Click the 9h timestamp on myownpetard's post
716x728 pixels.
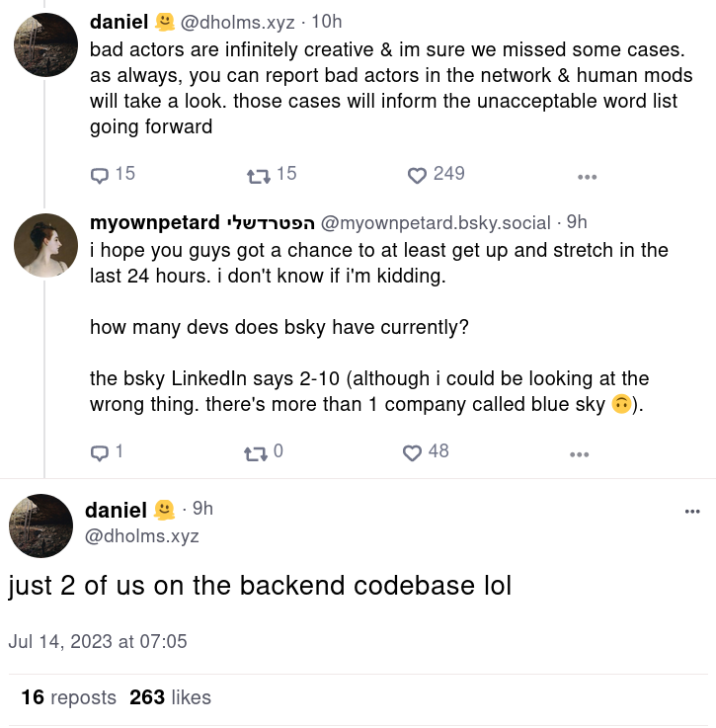point(577,222)
